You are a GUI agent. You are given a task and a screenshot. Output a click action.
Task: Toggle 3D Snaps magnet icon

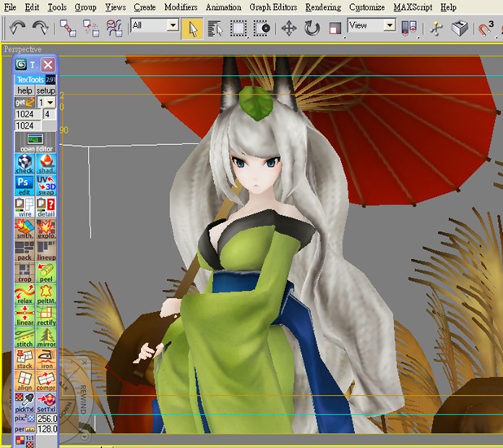(x=487, y=29)
